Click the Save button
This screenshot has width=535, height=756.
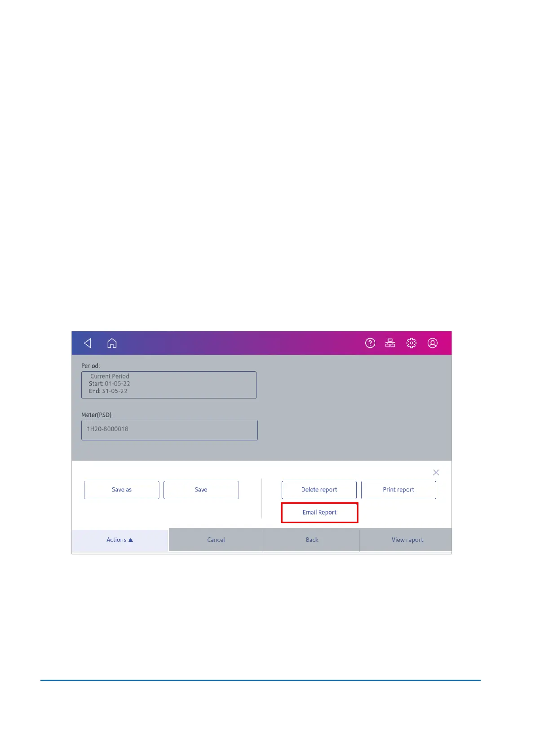(201, 490)
